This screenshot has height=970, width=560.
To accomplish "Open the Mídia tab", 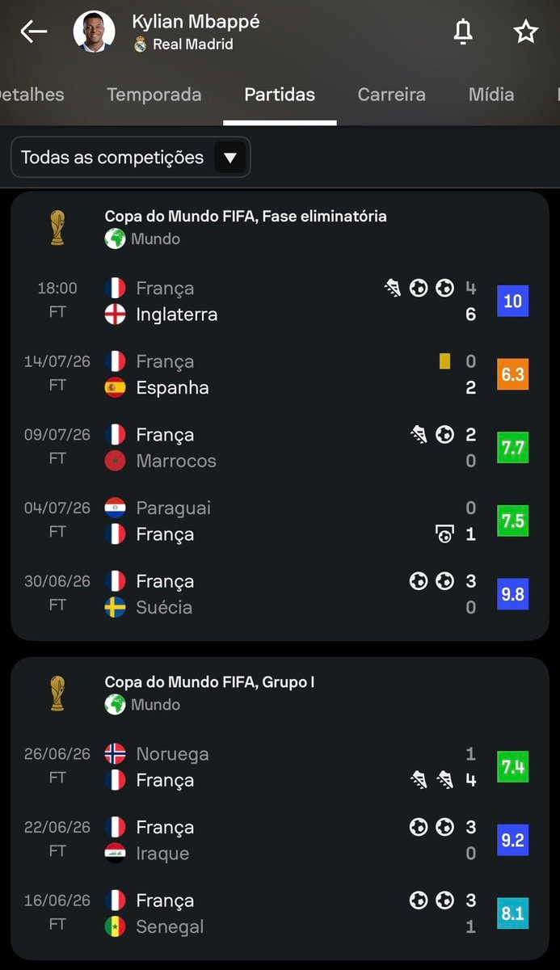I will (491, 95).
